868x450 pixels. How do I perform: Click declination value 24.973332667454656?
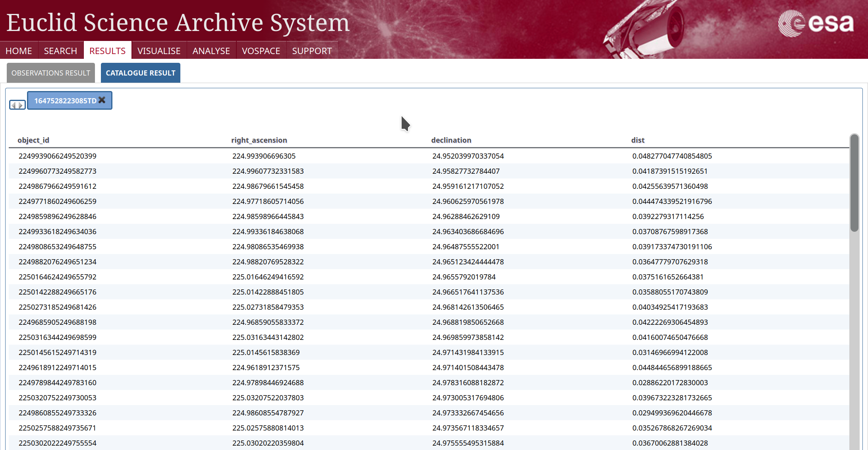[468, 413]
